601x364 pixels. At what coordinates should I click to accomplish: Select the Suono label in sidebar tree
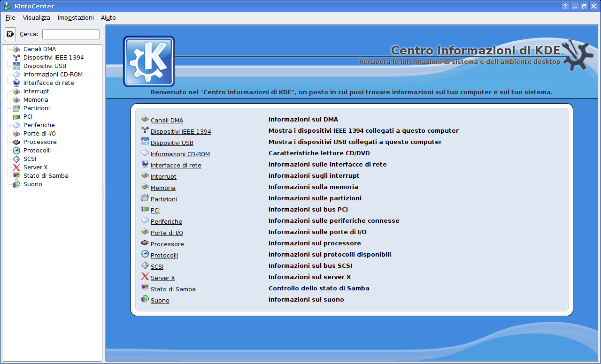33,184
